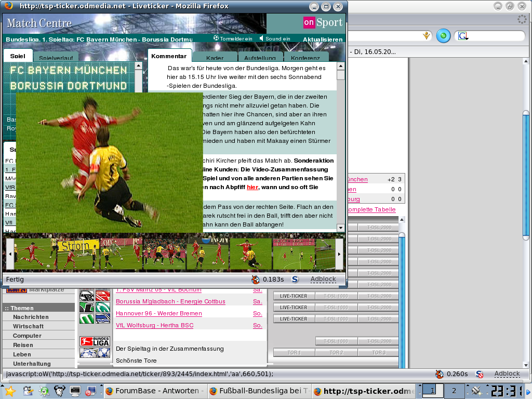The image size is (532, 399).
Task: Show previous thumbnails with left arrow
Action: coord(10,254)
